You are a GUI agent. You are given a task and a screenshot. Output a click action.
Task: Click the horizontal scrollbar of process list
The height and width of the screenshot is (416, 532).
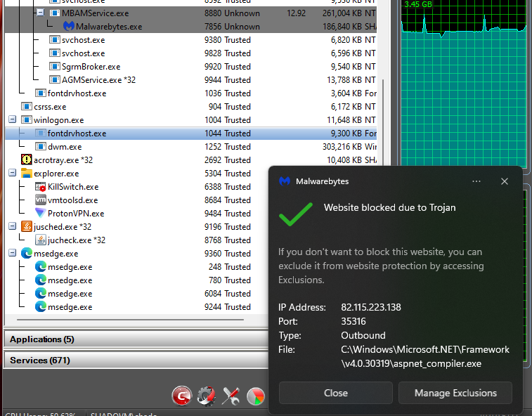click(130, 320)
